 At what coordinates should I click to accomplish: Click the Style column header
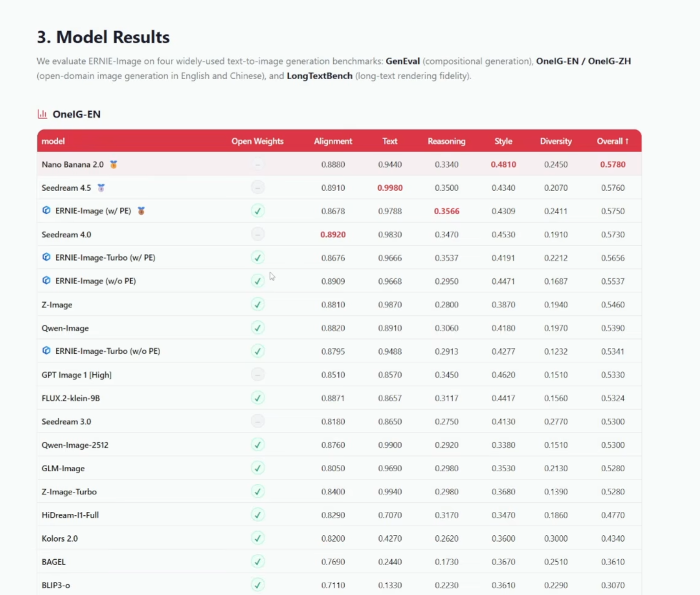[503, 141]
